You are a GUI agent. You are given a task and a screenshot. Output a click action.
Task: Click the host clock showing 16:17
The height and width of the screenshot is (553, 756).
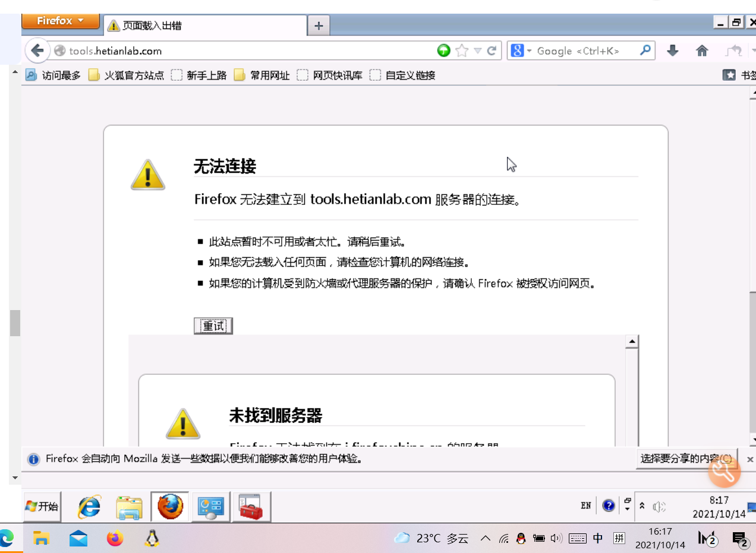click(x=660, y=538)
